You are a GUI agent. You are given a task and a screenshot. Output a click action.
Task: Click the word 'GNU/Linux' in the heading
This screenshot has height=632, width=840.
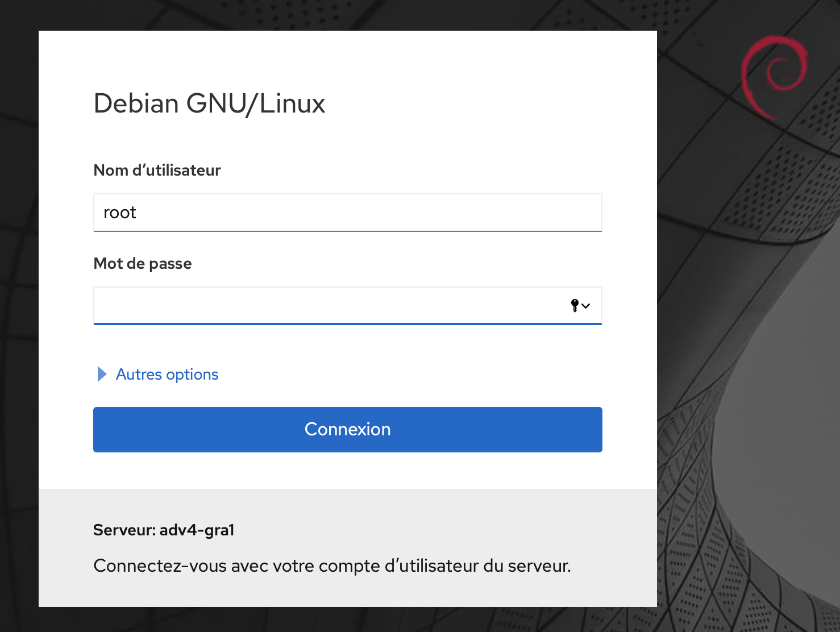pos(256,103)
